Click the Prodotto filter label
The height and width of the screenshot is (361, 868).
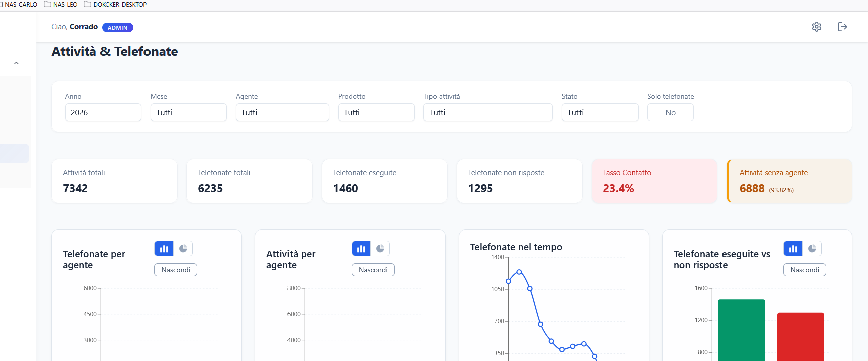tap(352, 96)
